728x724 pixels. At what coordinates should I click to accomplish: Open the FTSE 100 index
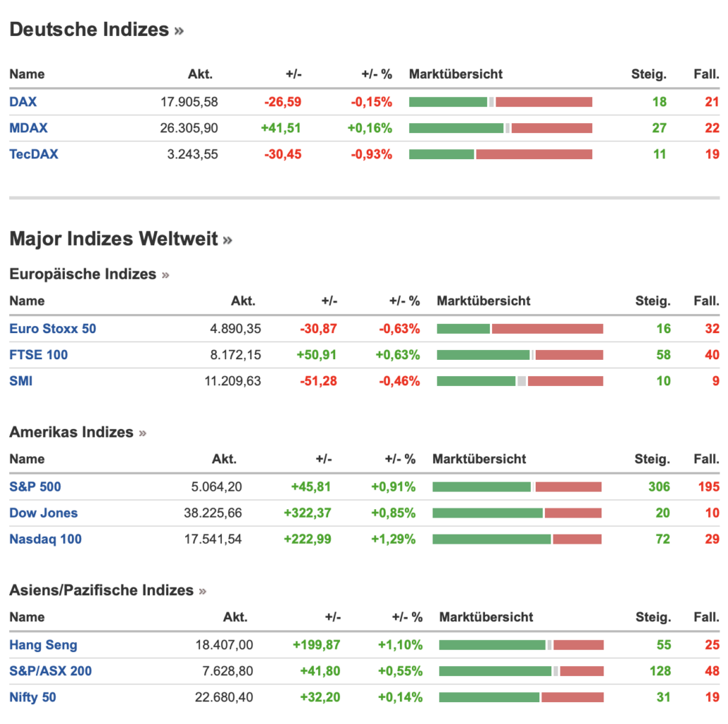[x=38, y=355]
